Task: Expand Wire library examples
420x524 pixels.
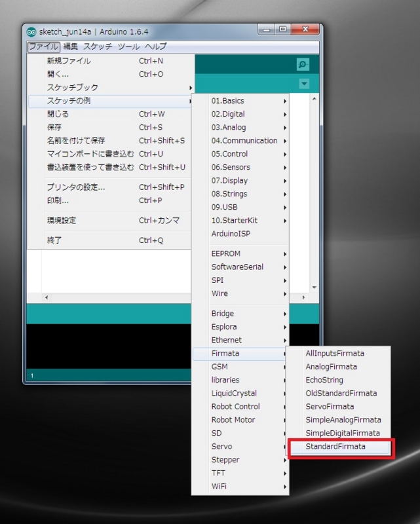Action: pyautogui.click(x=240, y=293)
